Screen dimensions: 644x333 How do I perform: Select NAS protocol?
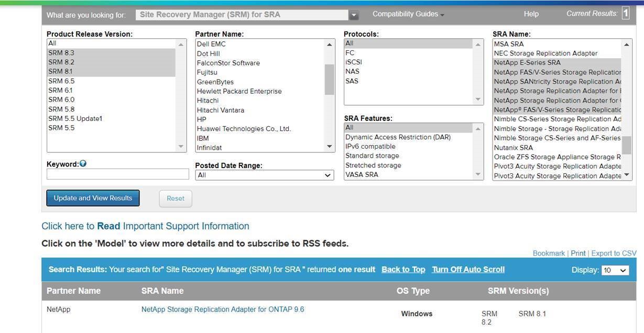(x=408, y=72)
